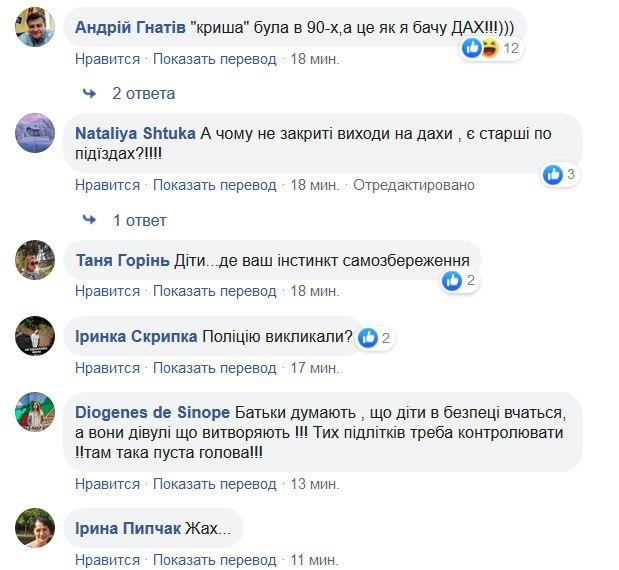
Task: Click Таня Горінь's profile avatar
Action: point(35,262)
